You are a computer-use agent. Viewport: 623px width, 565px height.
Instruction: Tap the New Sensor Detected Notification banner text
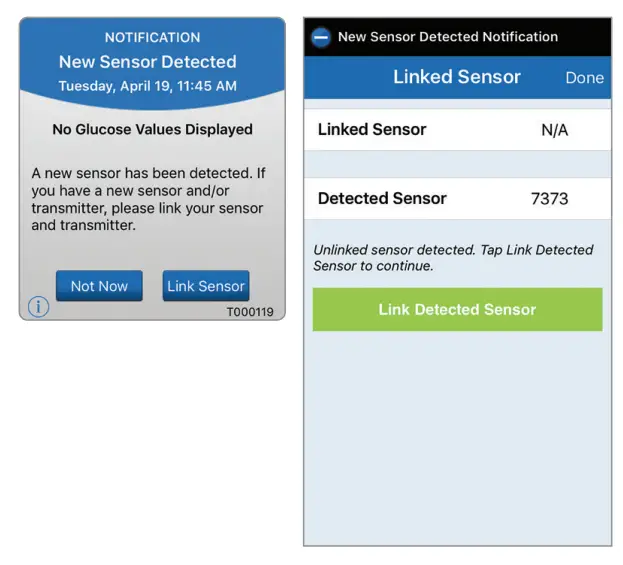447,37
